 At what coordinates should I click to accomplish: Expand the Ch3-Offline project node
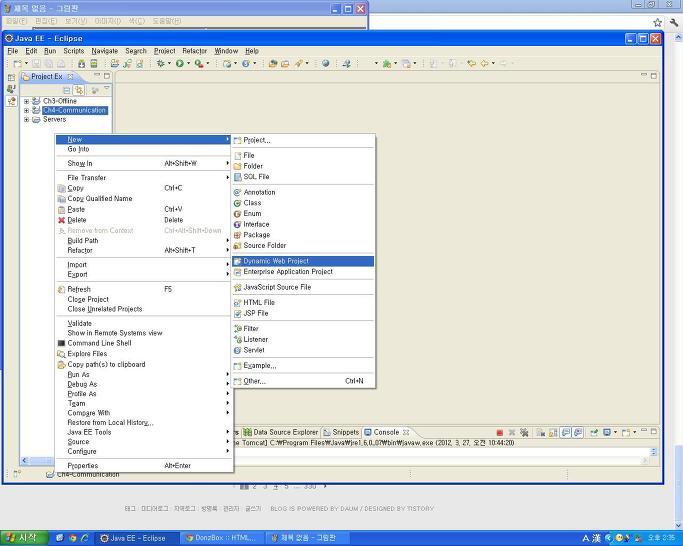tap(27, 101)
